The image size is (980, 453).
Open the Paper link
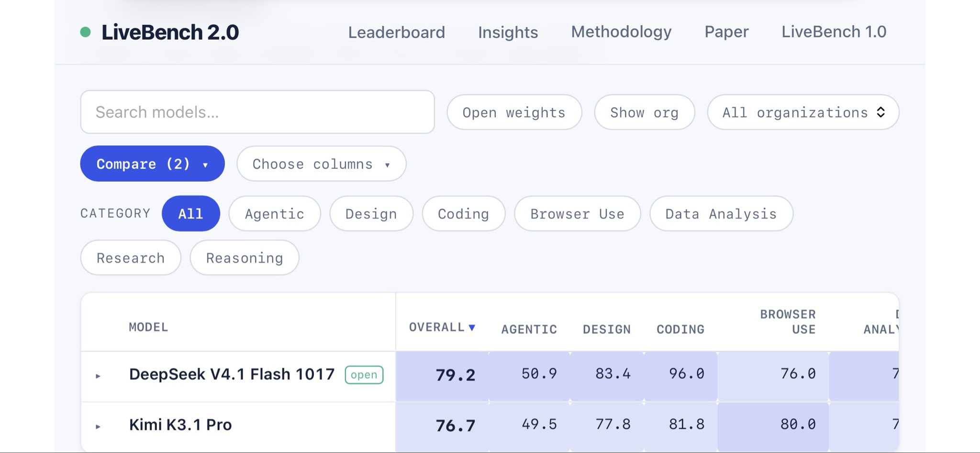pyautogui.click(x=726, y=32)
